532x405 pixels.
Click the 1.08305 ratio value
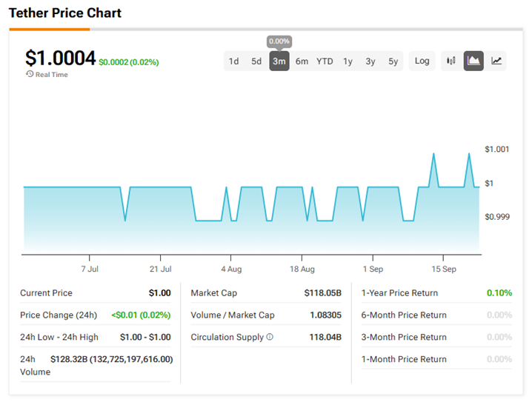click(x=326, y=315)
